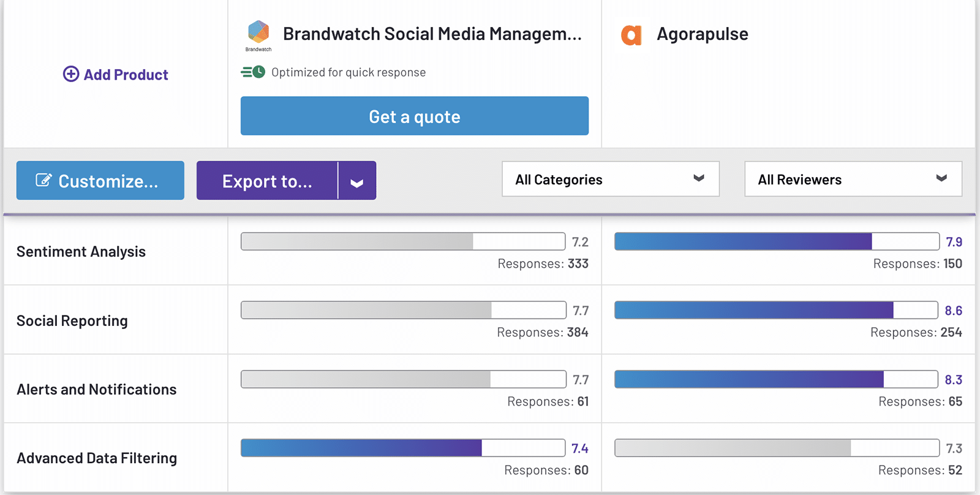Screen dimensions: 980x495
Task: Click the Brandwatch logo icon
Action: coord(258,33)
